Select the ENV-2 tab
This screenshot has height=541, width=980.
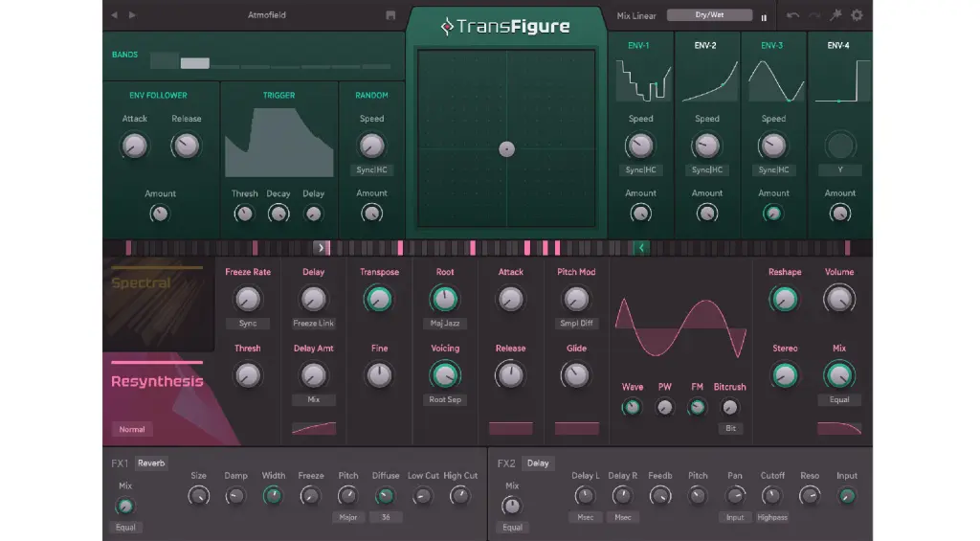pos(705,46)
